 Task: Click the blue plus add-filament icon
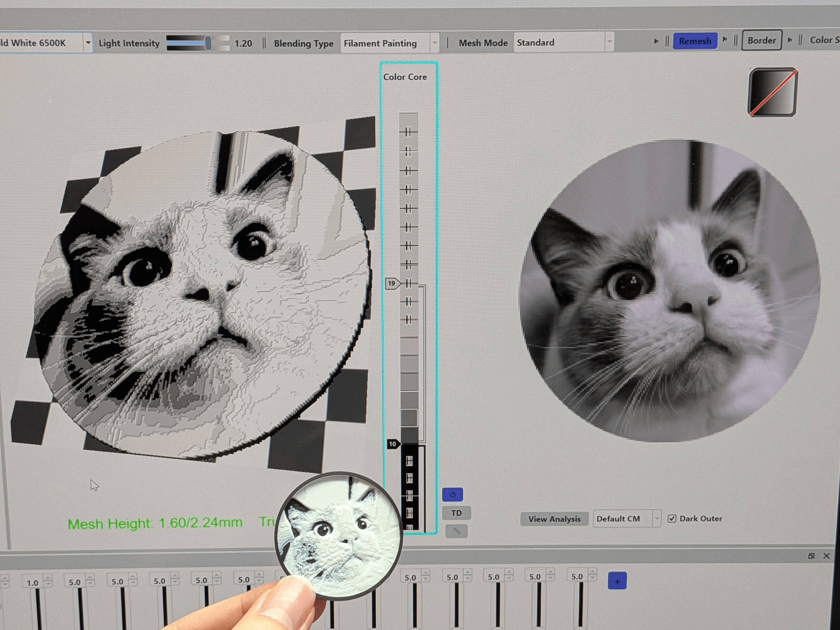click(x=617, y=581)
